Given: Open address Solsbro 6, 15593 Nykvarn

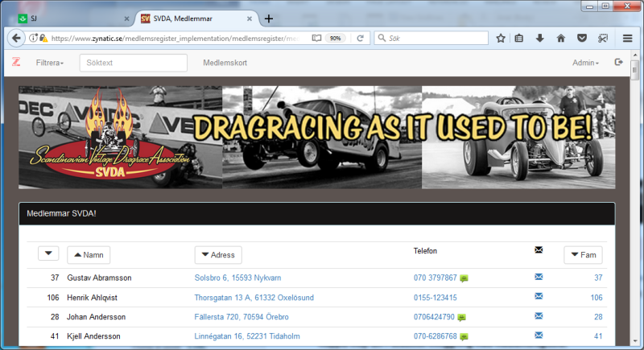Looking at the screenshot, I should pos(237,278).
